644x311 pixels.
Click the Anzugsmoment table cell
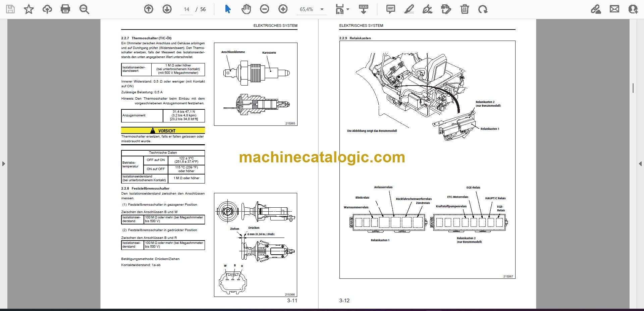point(142,115)
